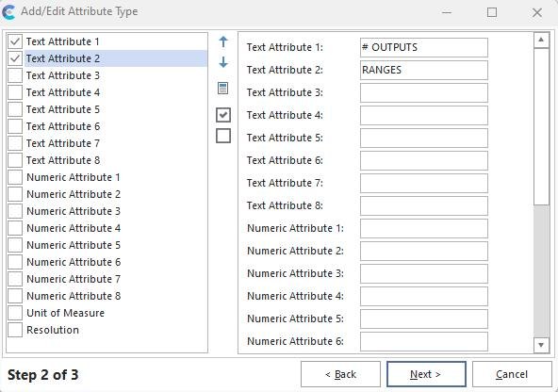
Task: Enable Text Attribute 3 checkbox
Action: point(15,75)
